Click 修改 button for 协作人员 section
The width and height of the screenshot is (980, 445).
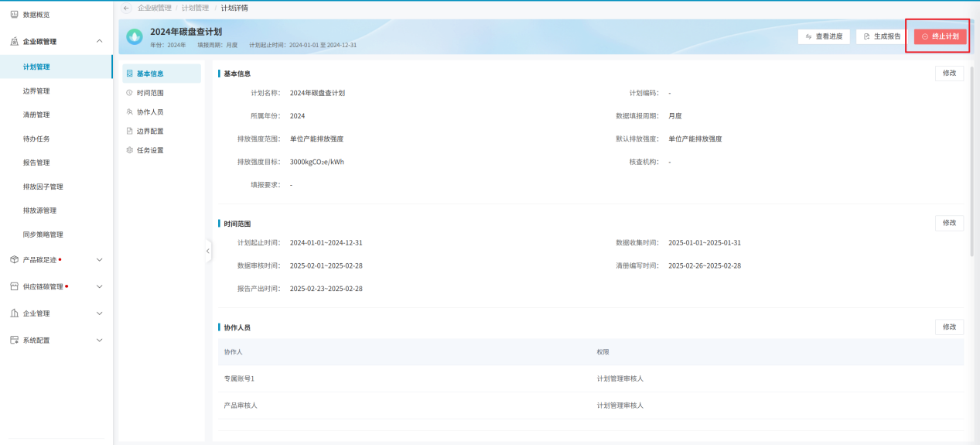click(949, 327)
